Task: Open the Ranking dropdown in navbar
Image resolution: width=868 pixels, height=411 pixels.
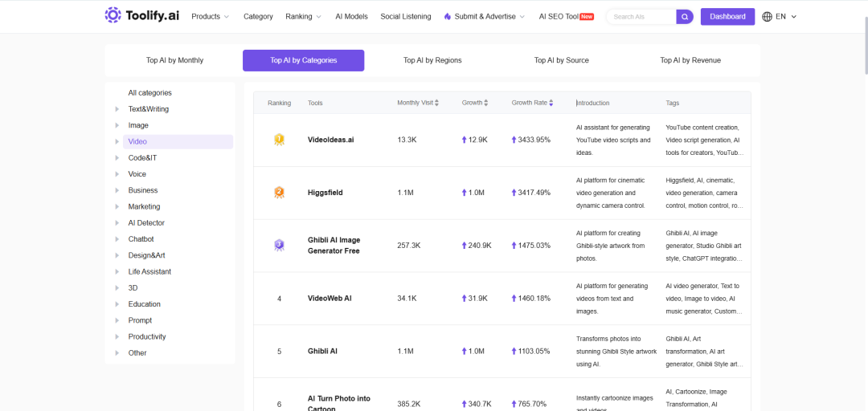Action: click(303, 17)
